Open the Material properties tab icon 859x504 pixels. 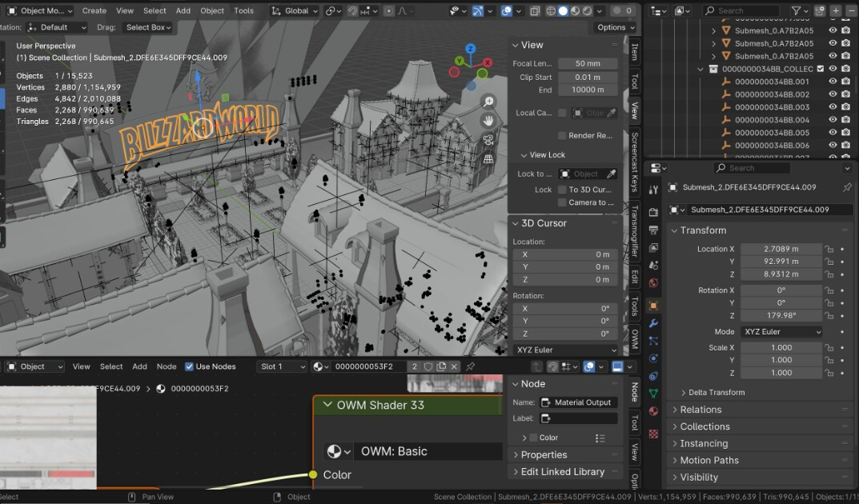point(653,411)
